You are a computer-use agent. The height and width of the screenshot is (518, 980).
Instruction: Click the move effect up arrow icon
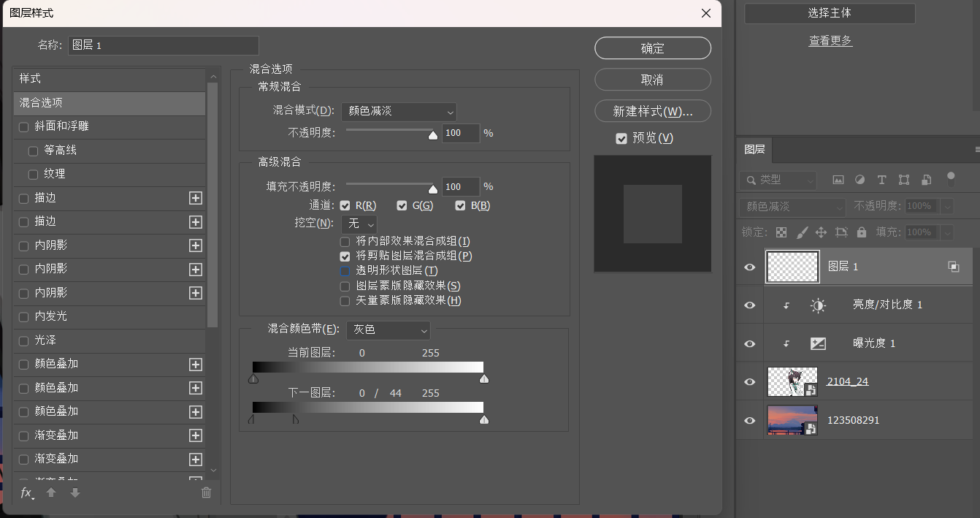point(51,492)
